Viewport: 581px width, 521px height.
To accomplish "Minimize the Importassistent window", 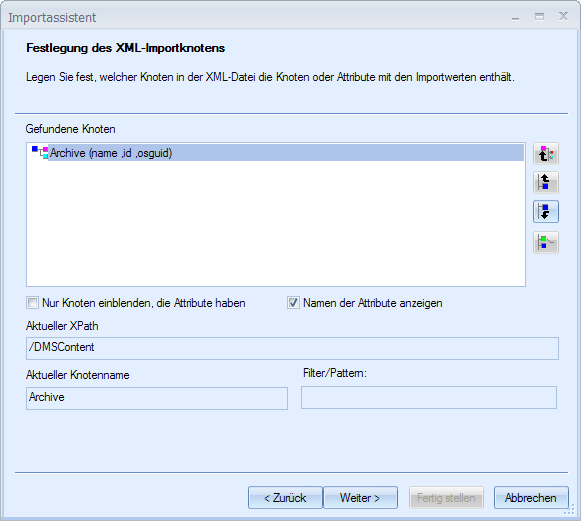I will (515, 17).
